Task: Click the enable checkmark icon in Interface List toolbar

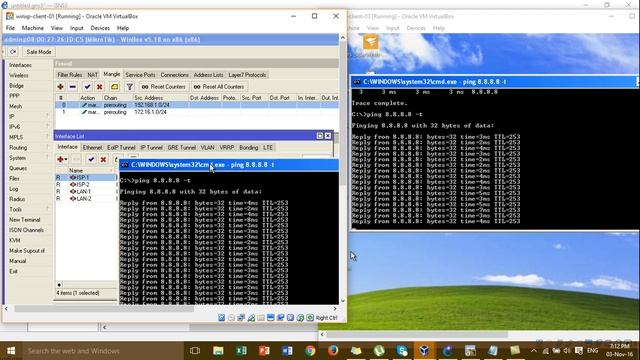Action: click(91, 159)
